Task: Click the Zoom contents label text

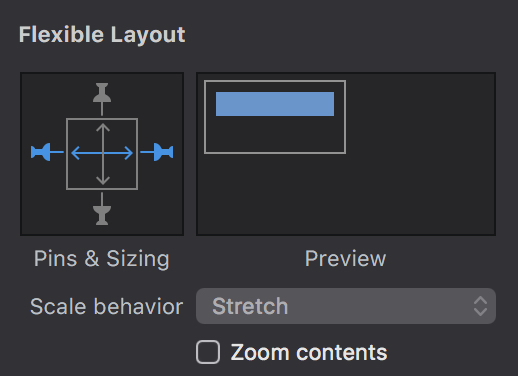Action: point(309,352)
